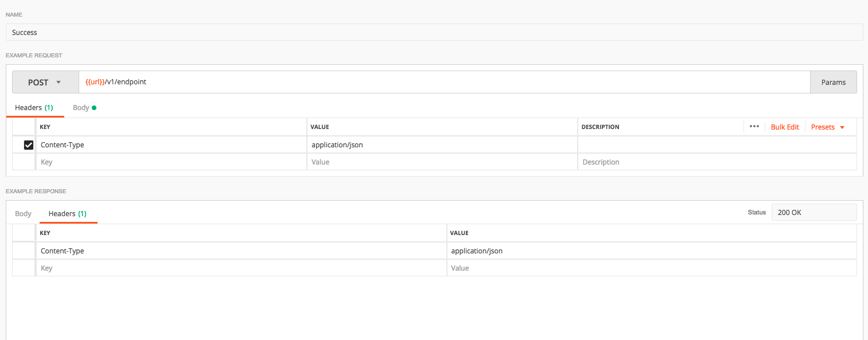Image resolution: width=868 pixels, height=340 pixels.
Task: Switch to the Body tab in example response
Action: (23, 213)
